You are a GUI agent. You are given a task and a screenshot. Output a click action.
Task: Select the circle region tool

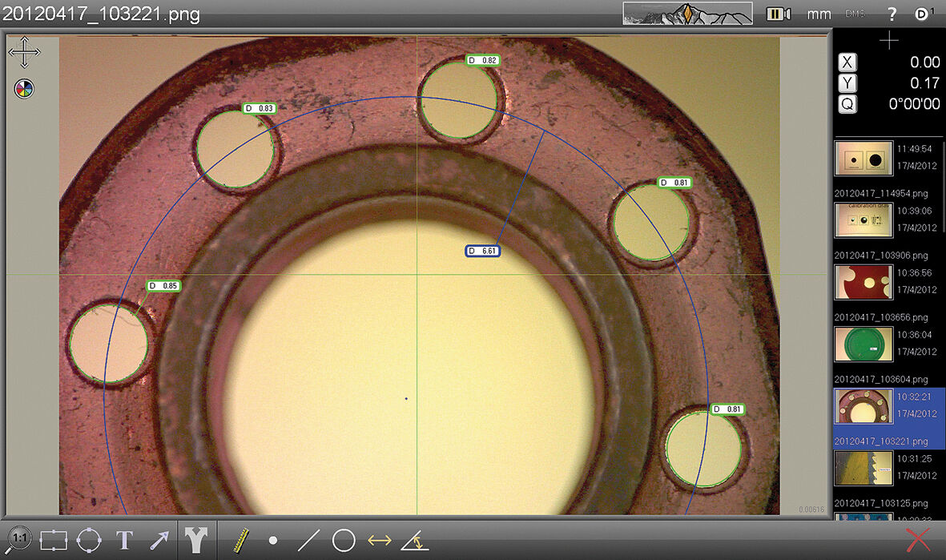pos(89,540)
